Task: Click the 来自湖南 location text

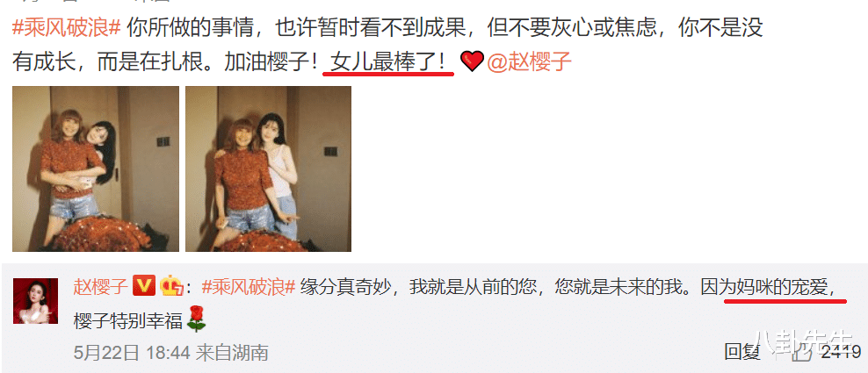Action: point(233,352)
